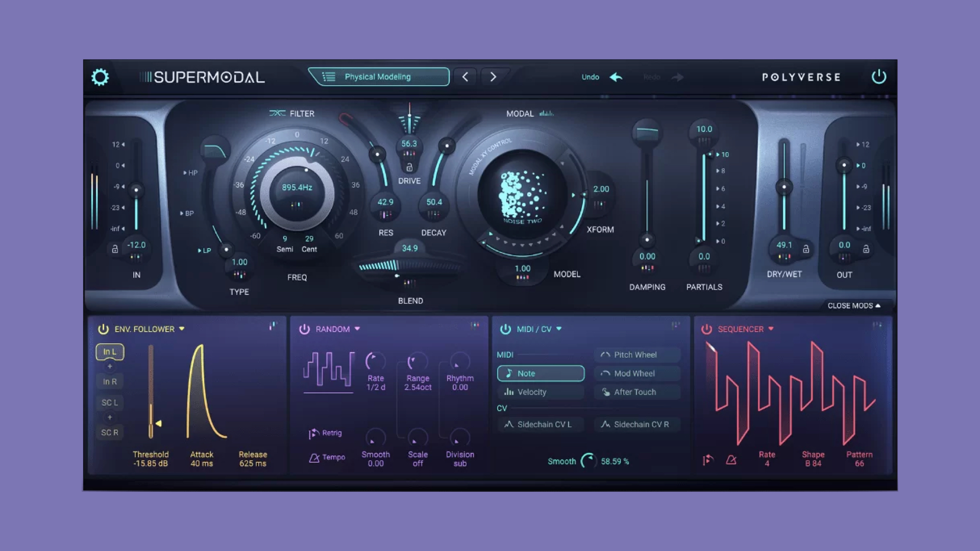Select the SC R sidechain source
Screen dimensions: 980x551
click(110, 433)
